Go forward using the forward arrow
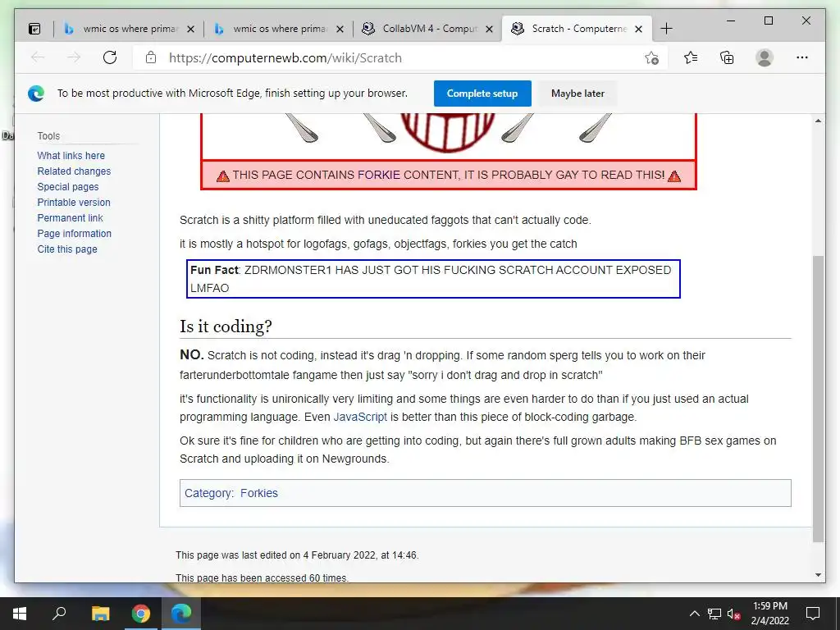This screenshot has height=630, width=840. (74, 57)
